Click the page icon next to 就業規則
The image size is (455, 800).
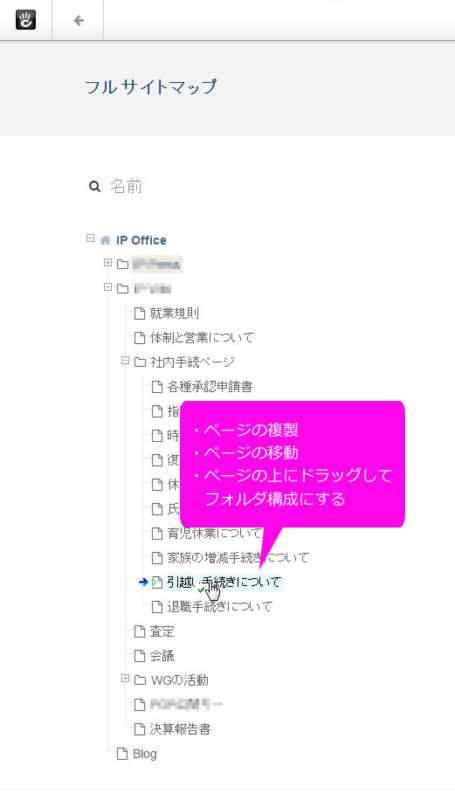click(x=139, y=313)
